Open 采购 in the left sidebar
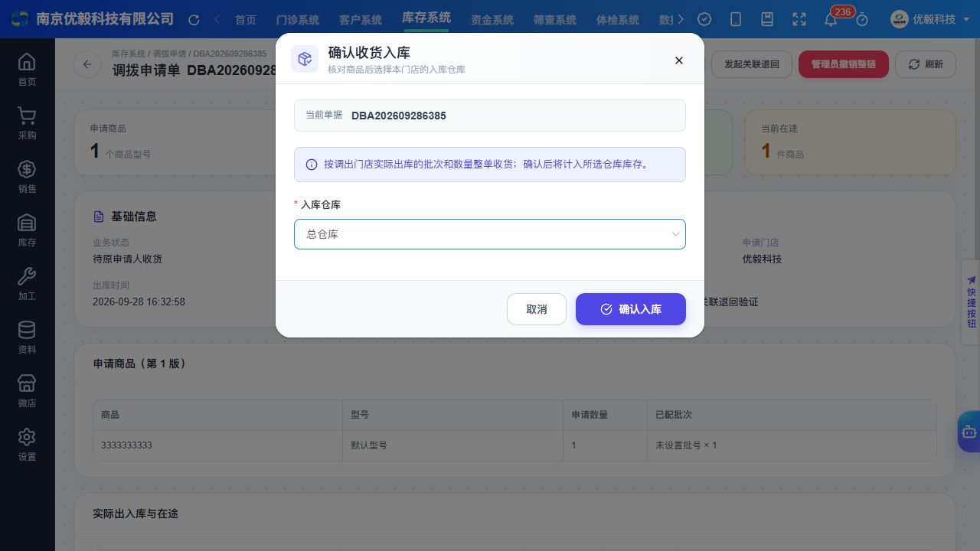The image size is (980, 551). (x=27, y=123)
